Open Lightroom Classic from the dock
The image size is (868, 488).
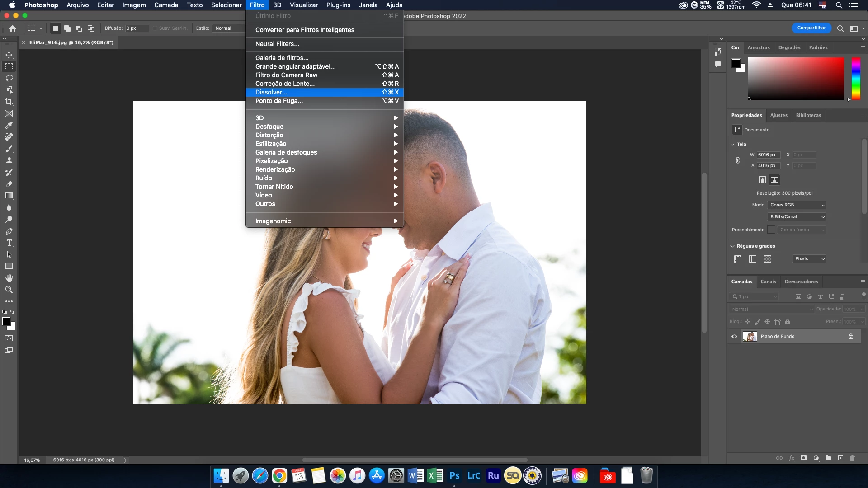[x=473, y=476]
